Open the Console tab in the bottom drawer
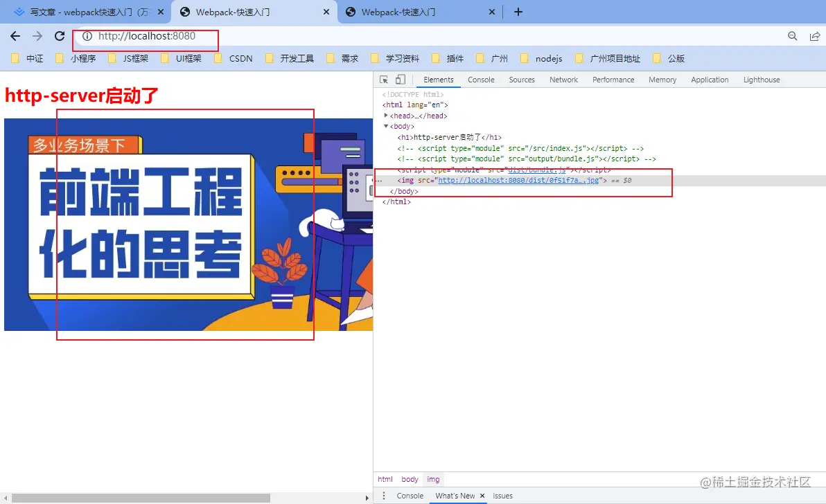 coord(410,496)
